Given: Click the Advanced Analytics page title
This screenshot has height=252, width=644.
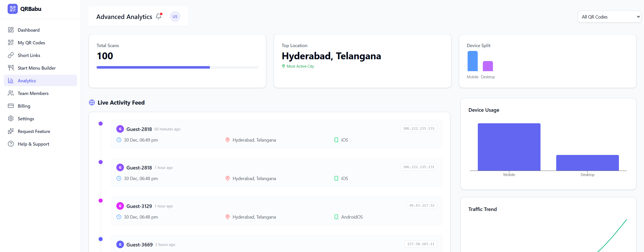Looking at the screenshot, I should 124,17.
